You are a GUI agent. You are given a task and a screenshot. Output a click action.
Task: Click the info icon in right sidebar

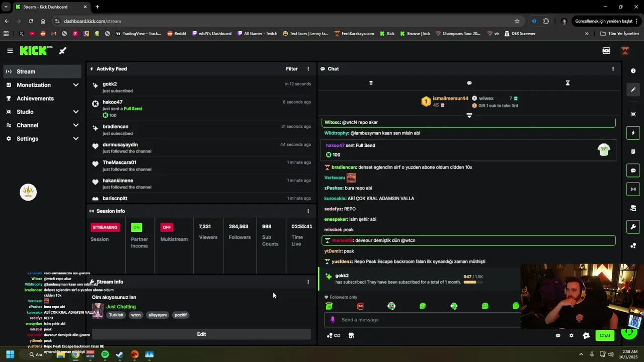(x=633, y=71)
